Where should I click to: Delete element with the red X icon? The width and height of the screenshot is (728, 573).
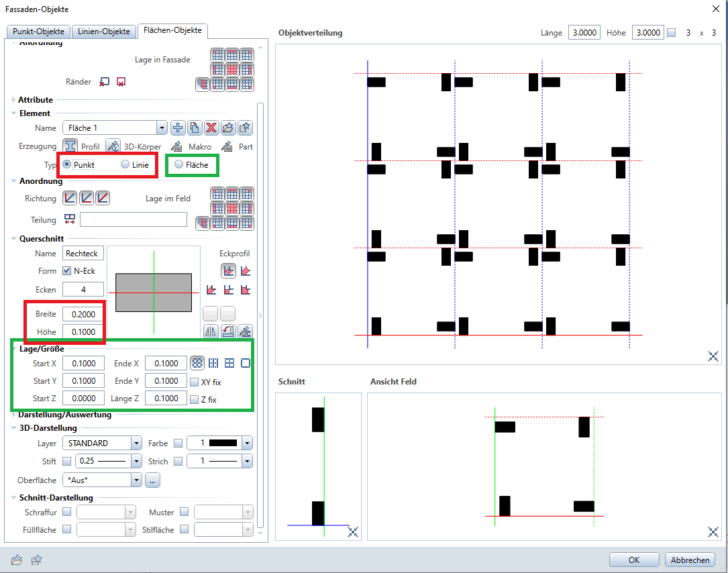point(211,128)
